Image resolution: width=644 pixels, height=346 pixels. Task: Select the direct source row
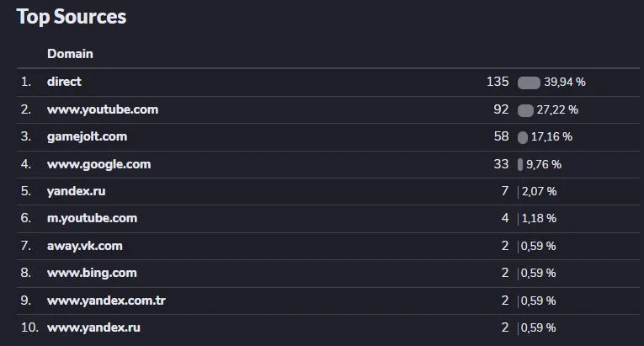(327, 83)
